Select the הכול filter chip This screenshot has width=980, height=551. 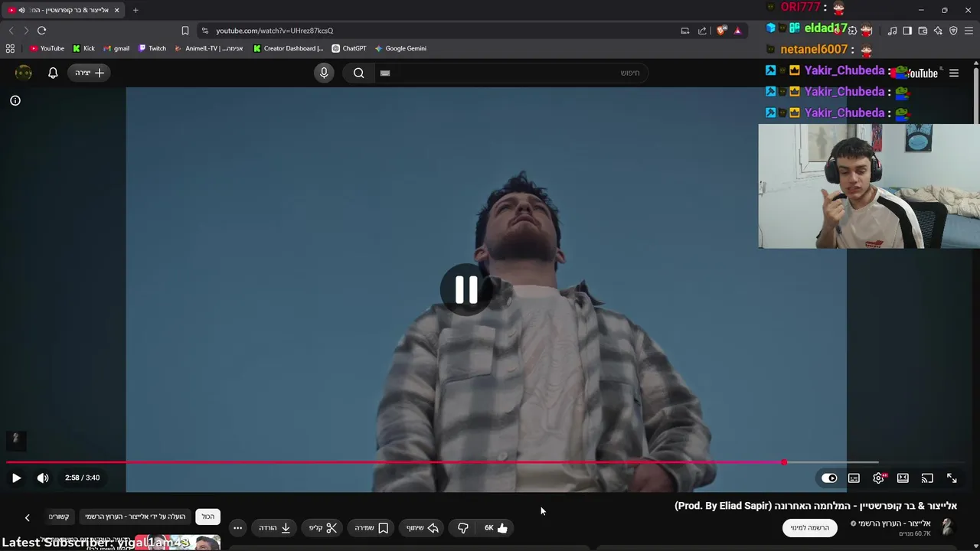[208, 517]
